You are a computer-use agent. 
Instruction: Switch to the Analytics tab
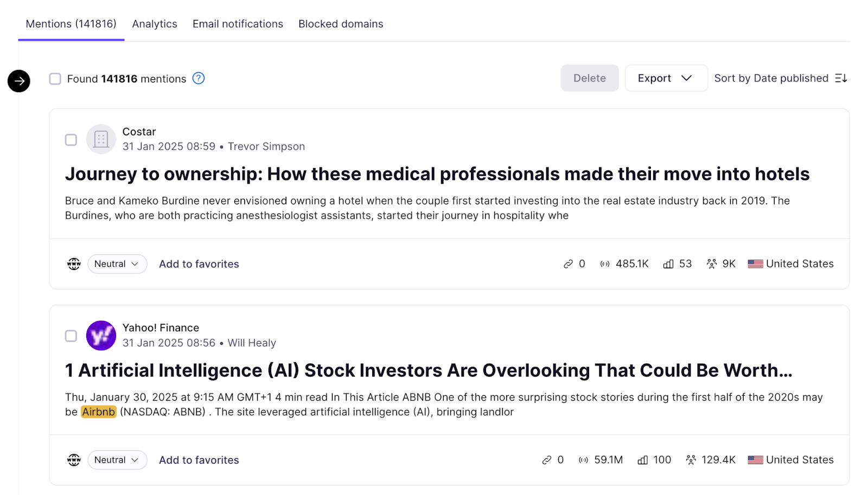click(154, 23)
